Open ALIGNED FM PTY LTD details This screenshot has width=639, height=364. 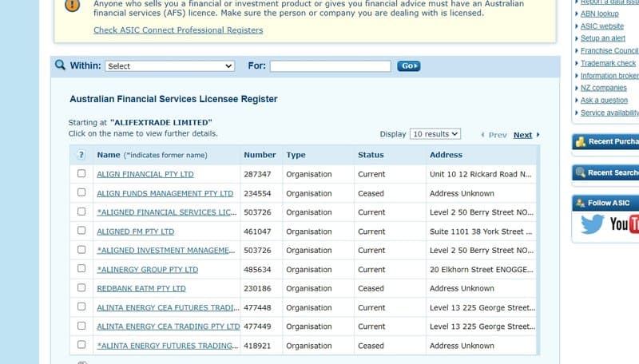coord(135,231)
